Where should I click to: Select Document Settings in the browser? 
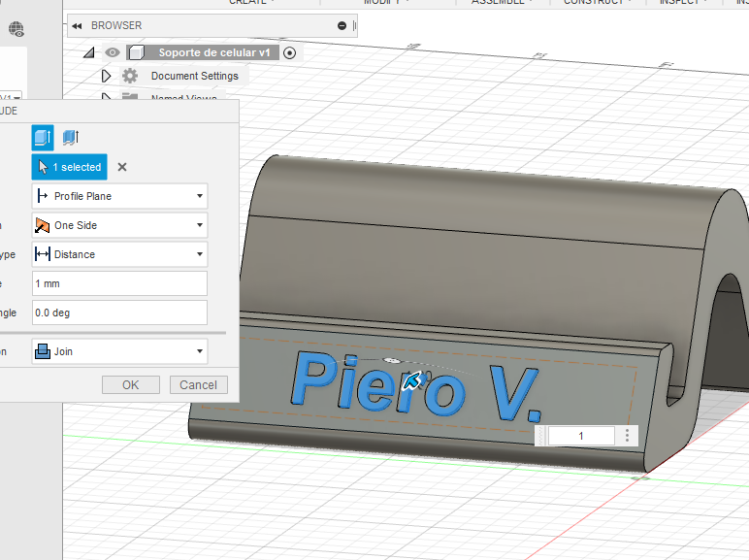point(194,76)
